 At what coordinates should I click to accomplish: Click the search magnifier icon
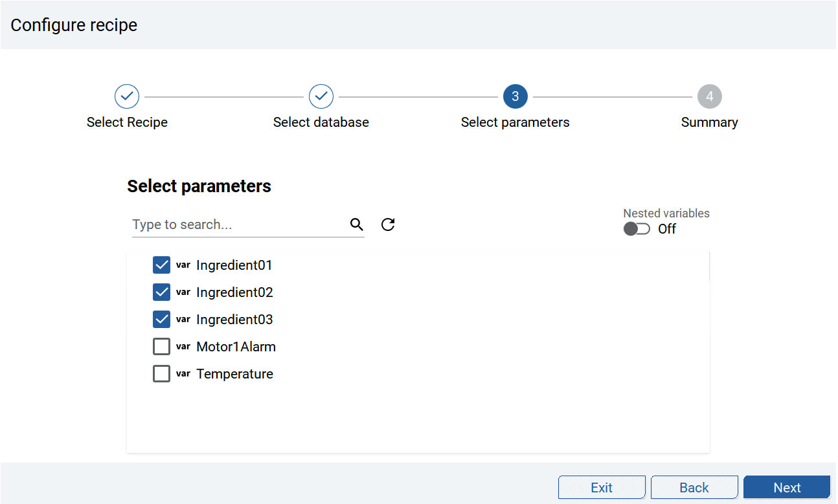356,225
